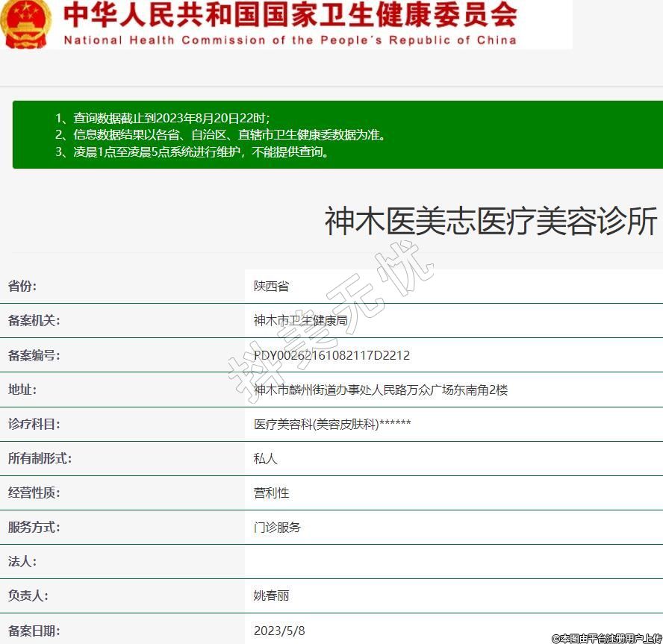This screenshot has width=663, height=644.
Task: Click the national emblem logo in header
Action: 25,22
